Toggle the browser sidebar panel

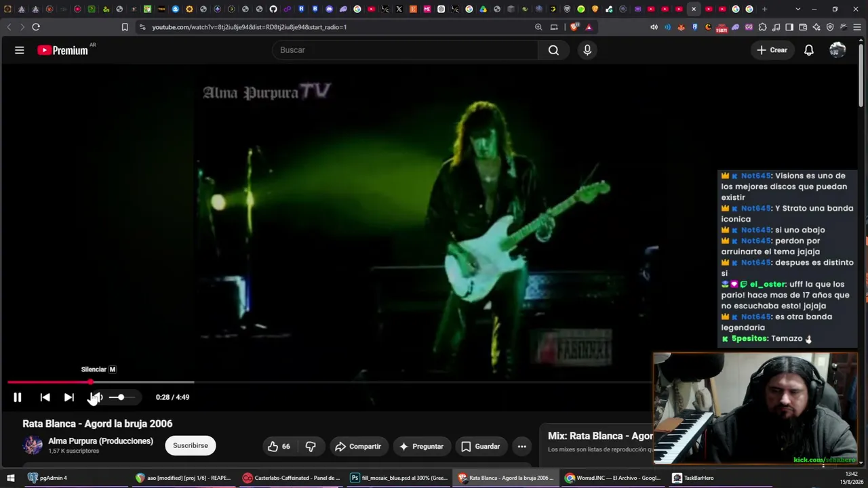point(789,27)
